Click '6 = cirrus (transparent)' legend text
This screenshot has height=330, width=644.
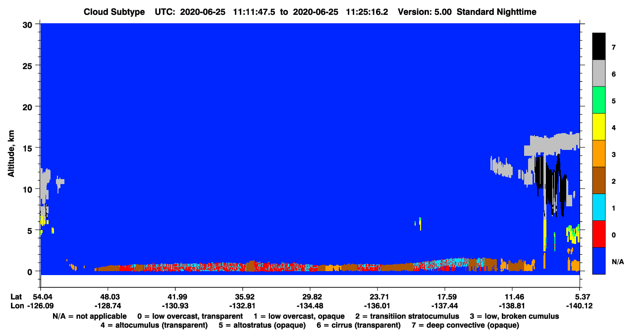coord(358,325)
